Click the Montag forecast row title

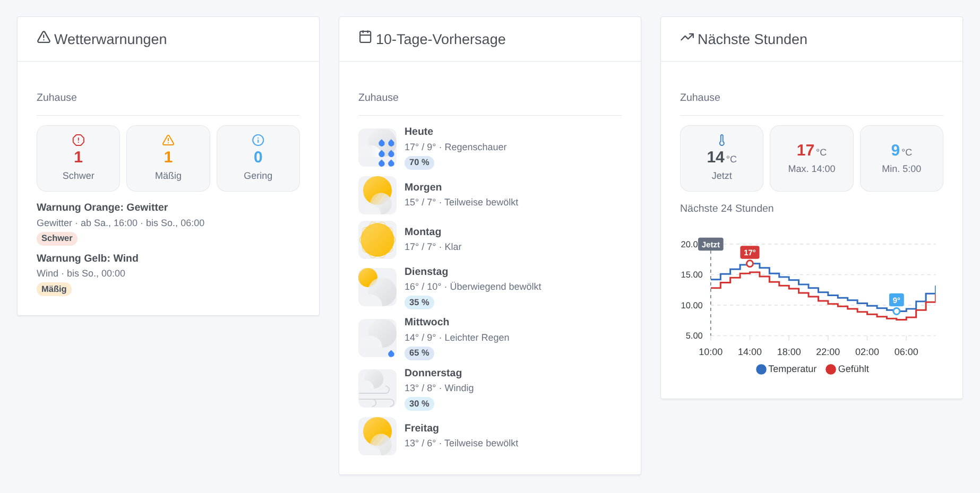423,232
